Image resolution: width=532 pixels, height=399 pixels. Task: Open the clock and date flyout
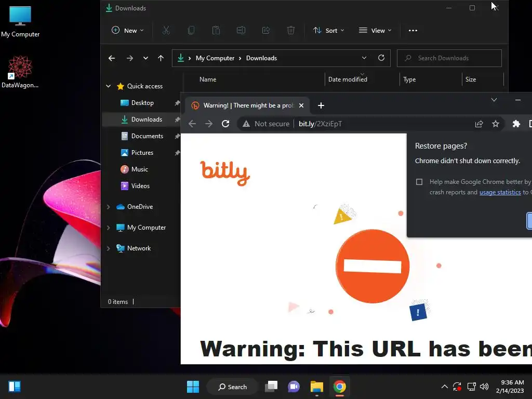[x=510, y=387]
